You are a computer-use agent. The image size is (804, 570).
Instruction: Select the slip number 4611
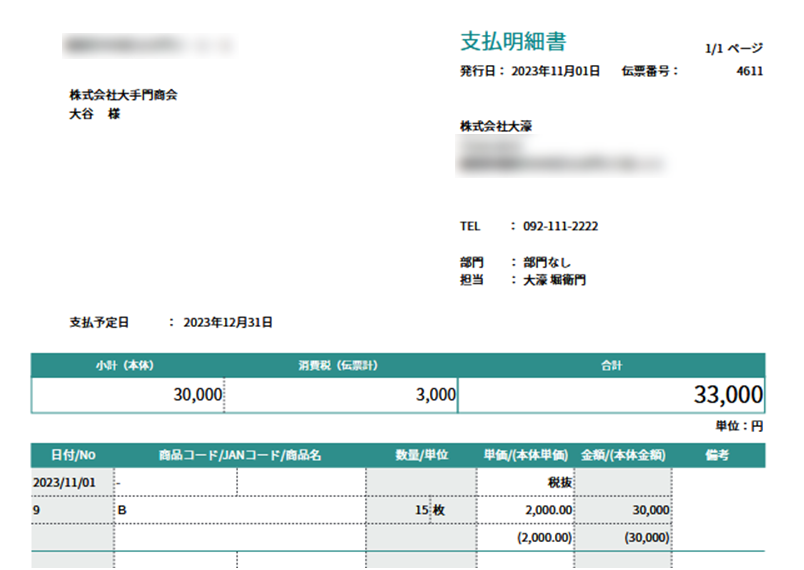pyautogui.click(x=749, y=71)
